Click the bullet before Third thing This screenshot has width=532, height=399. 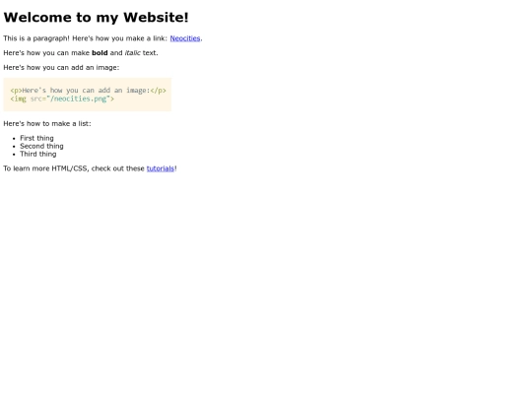tap(14, 155)
